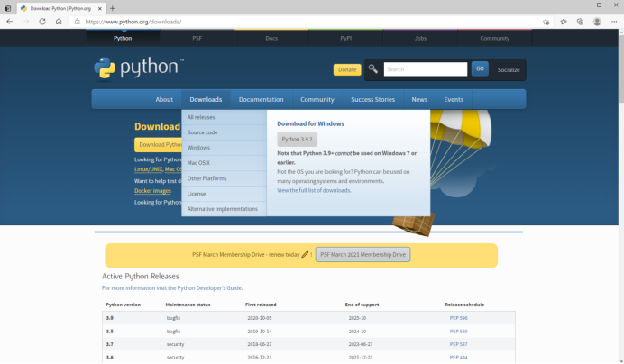Screen dimensions: 624x364
Task: Open the Events navigation menu
Action: [454, 99]
